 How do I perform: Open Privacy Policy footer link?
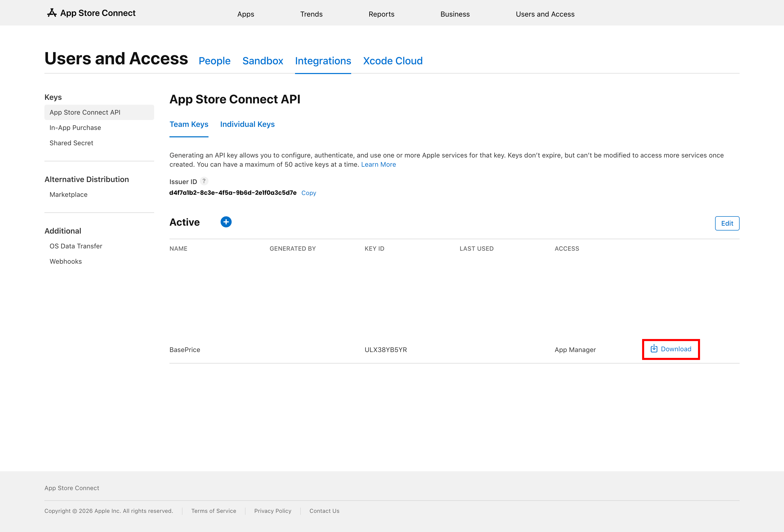point(273,511)
